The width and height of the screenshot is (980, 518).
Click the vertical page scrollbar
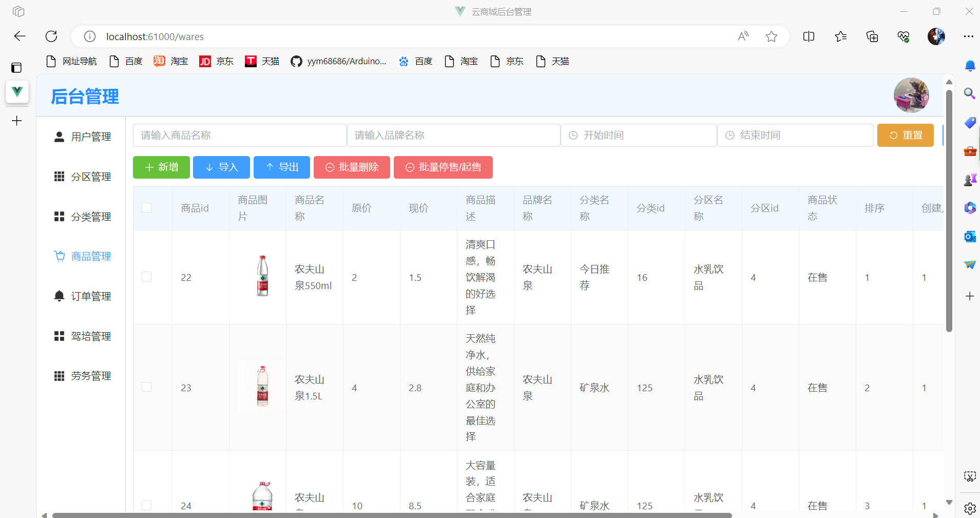pyautogui.click(x=949, y=210)
